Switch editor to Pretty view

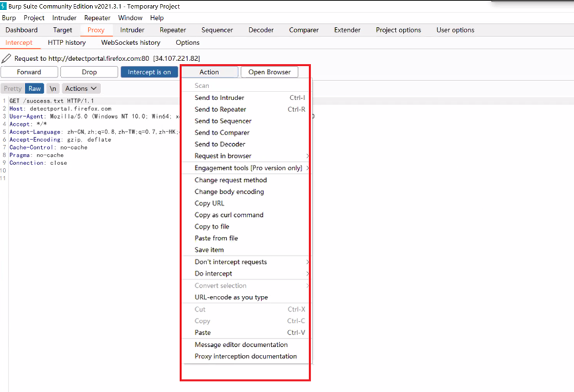(x=13, y=89)
